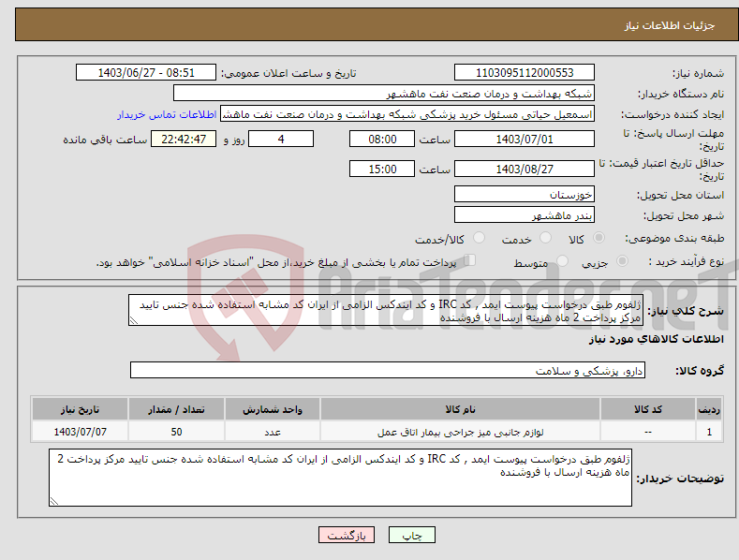Screen dimensions: 739x560
Task: Click the گروه کالا field دارو، پزشکی و سلامت
Action: (388, 371)
